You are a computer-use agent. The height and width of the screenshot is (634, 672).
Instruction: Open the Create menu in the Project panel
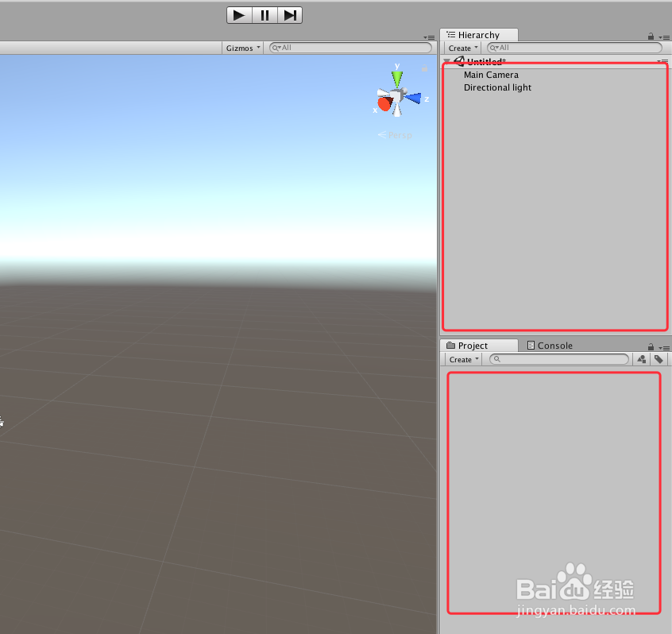pos(462,359)
